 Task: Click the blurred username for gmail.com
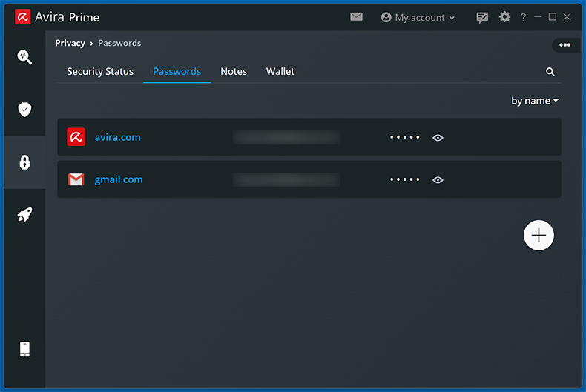(x=286, y=179)
